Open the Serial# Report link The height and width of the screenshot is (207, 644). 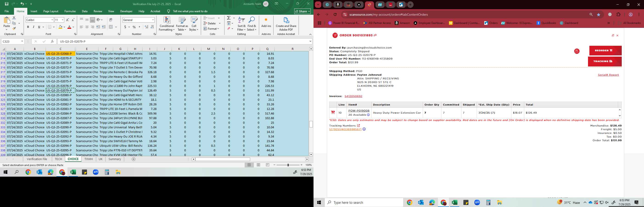[608, 75]
